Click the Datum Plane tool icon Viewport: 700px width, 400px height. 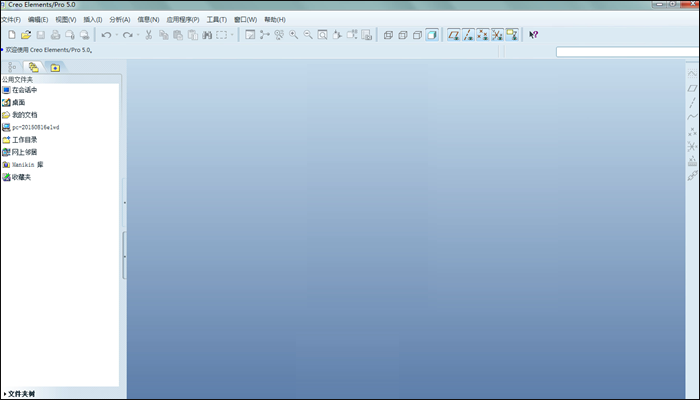coord(692,88)
